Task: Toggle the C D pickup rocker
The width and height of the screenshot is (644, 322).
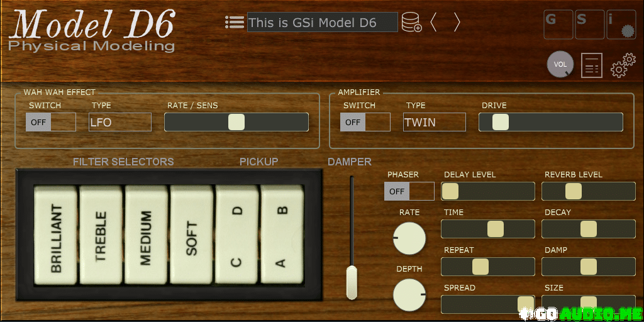Action: [x=237, y=235]
